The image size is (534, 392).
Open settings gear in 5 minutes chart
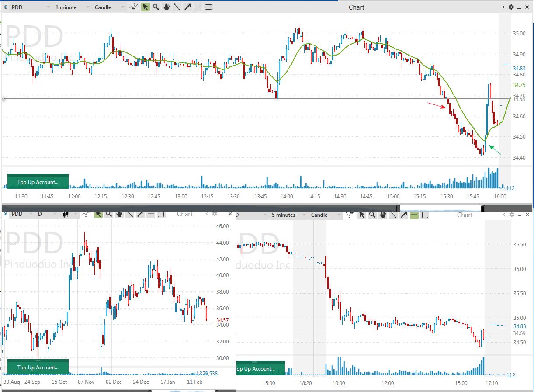tap(511, 215)
